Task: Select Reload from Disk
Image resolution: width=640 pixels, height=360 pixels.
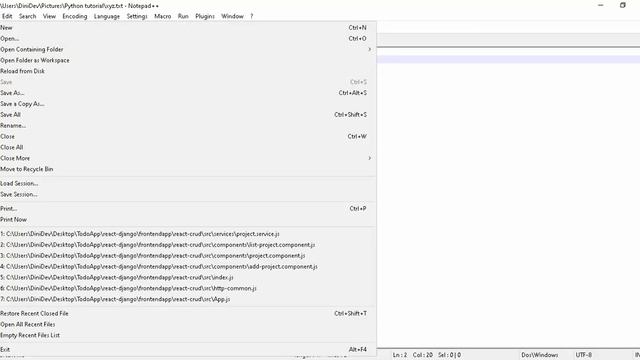Action: pyautogui.click(x=188, y=71)
